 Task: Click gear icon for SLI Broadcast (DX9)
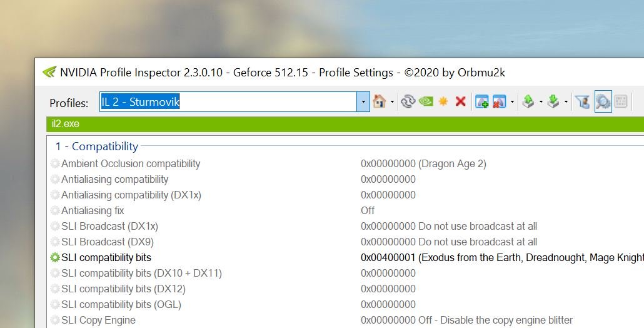[x=55, y=242]
